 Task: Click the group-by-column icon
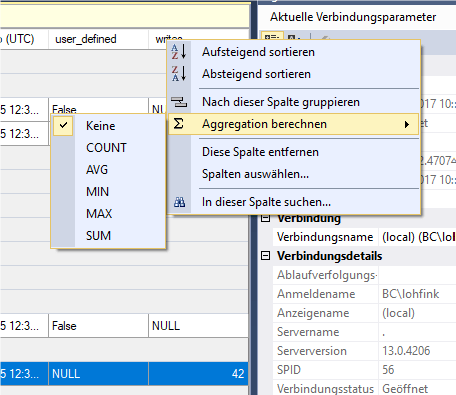[x=179, y=102]
